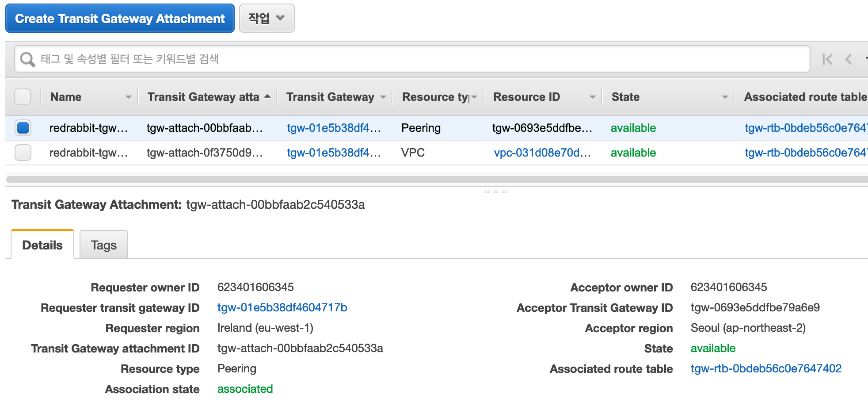Screen dimensions: 868x406
Task: Open the 작업 actions dropdown
Action: click(x=266, y=18)
